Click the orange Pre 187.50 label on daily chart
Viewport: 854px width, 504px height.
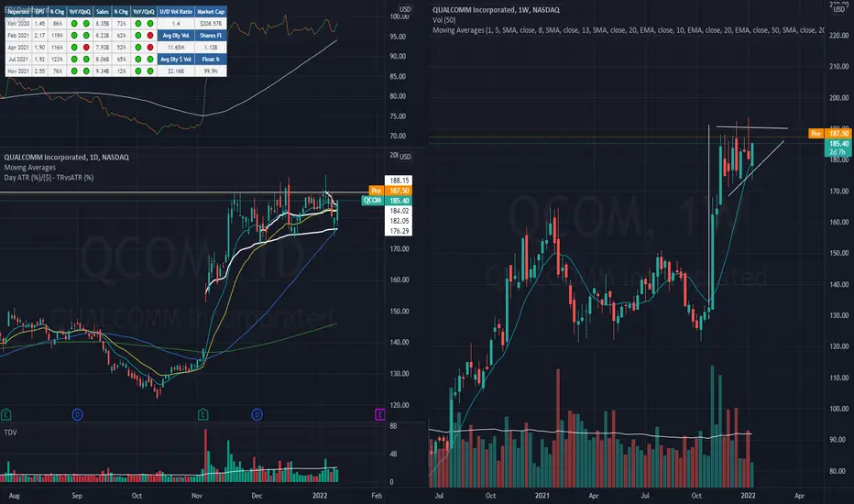click(390, 191)
